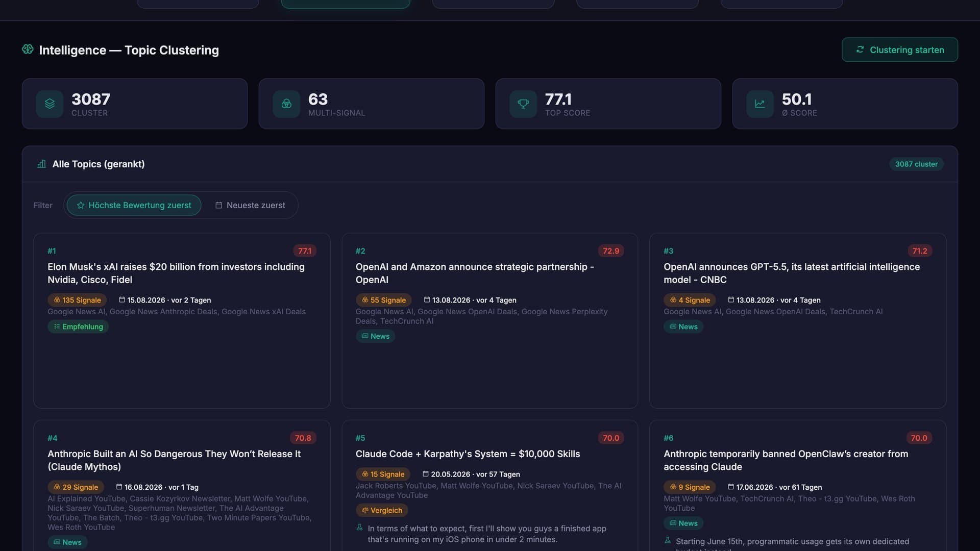Open OpenAI and Amazon strategic partnership topic

click(x=475, y=273)
